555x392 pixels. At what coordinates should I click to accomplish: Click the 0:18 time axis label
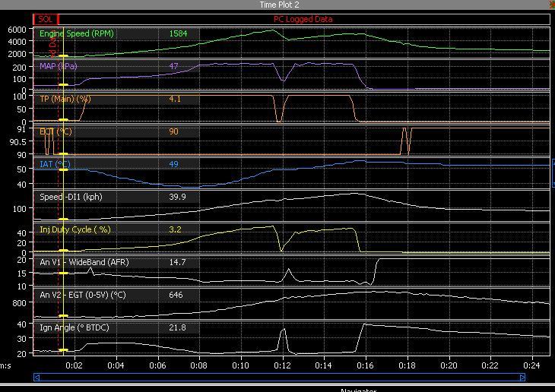[x=407, y=365]
